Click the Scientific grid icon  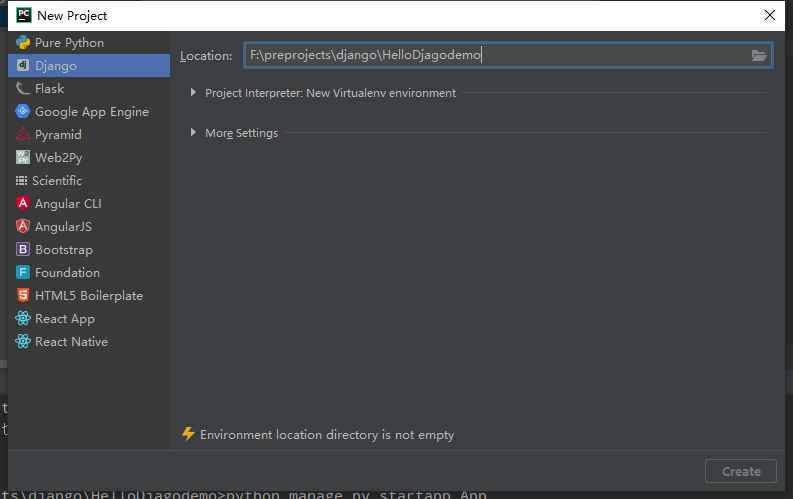click(x=21, y=180)
